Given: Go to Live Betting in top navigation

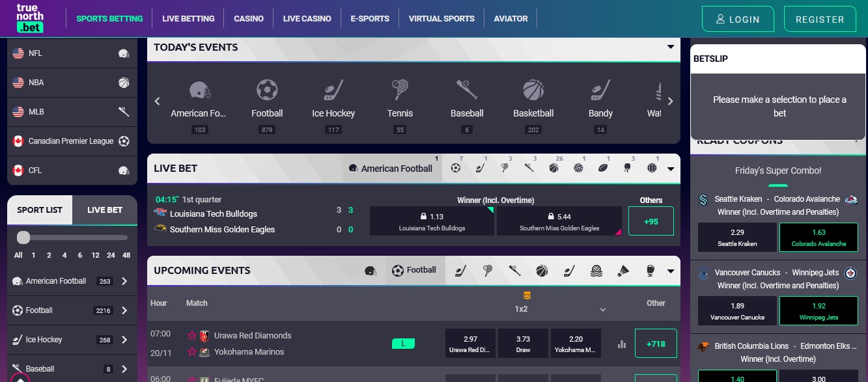Looking at the screenshot, I should pos(188,19).
